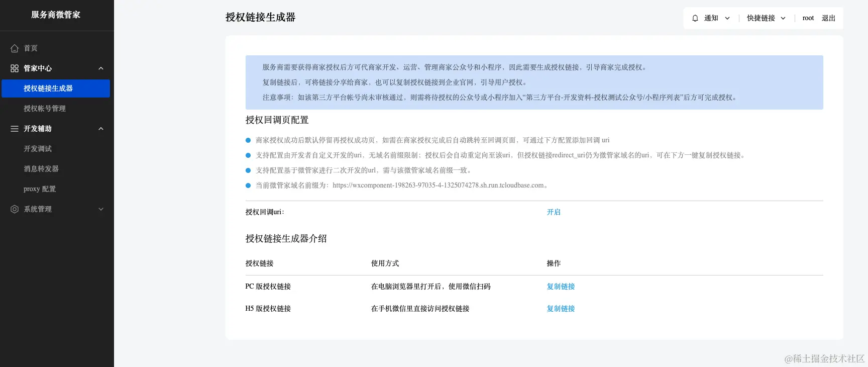The image size is (868, 367).
Task: Click the bullet line 支持配置基于微管家进行二次开发
Action: 365,170
